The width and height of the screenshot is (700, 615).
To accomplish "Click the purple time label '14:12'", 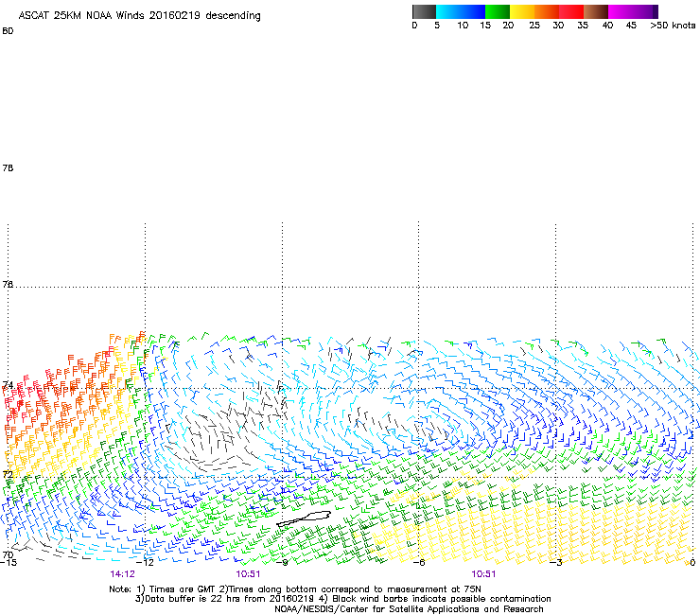I will tap(122, 574).
